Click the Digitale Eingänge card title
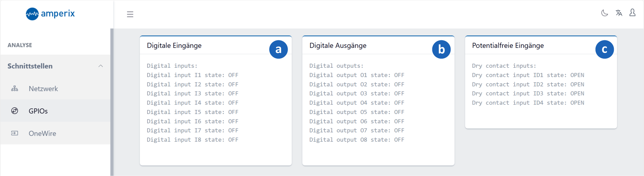 [x=174, y=46]
